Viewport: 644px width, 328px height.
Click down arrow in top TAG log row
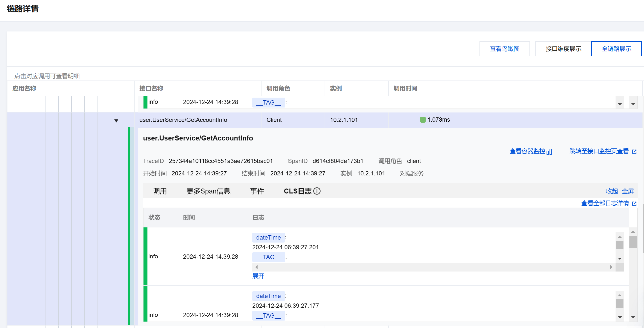pyautogui.click(x=620, y=104)
